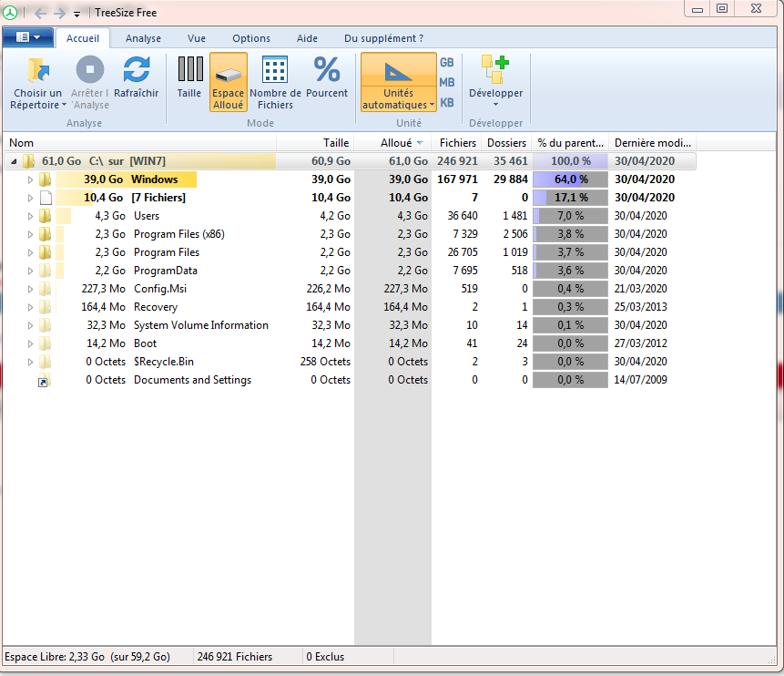The image size is (784, 676).
Task: Expand the Recovery folder
Action: pos(30,307)
